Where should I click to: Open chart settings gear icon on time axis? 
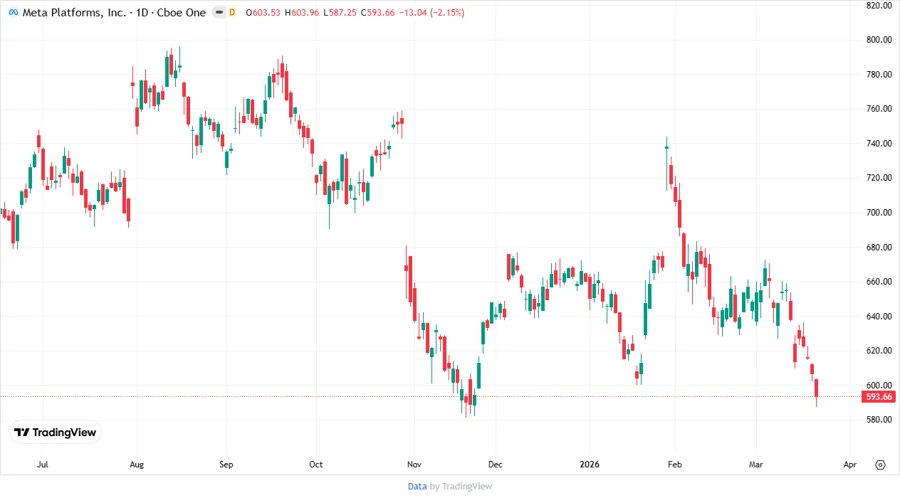pos(880,465)
